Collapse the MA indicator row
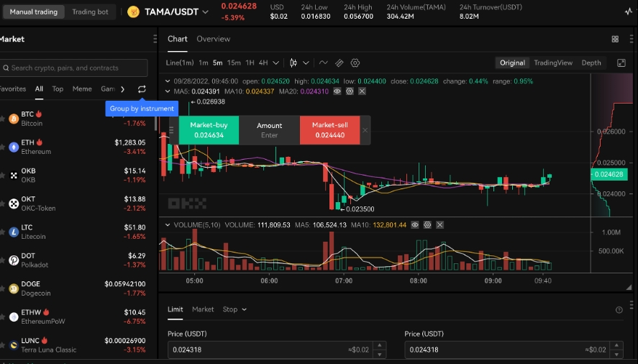Viewport: 638px width, 364px height. point(167,91)
